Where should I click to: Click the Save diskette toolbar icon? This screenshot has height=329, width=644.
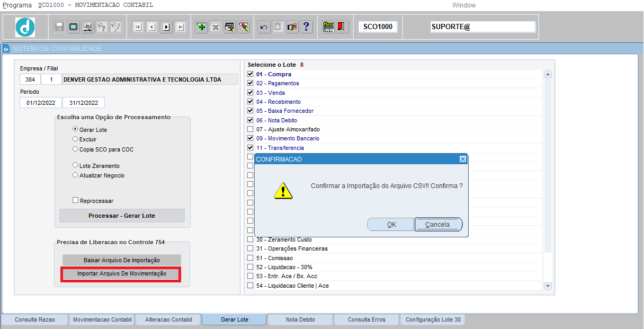[x=59, y=27]
